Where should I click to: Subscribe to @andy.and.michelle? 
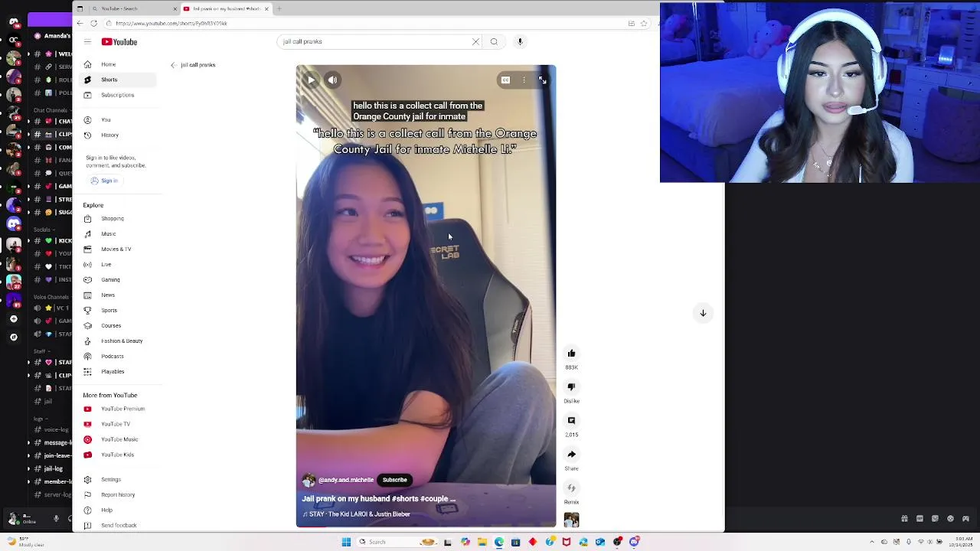[395, 480]
